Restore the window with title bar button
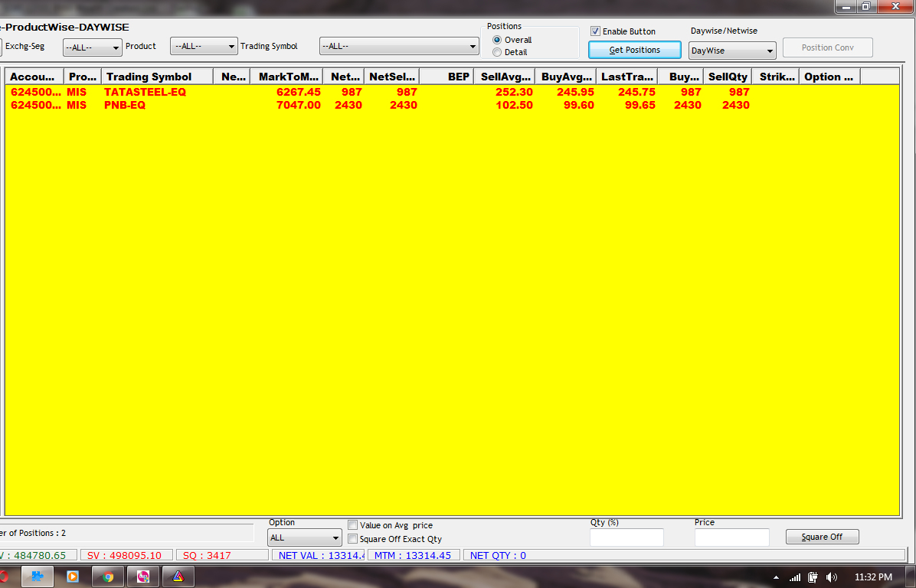Viewport: 916px width, 588px height. click(866, 6)
